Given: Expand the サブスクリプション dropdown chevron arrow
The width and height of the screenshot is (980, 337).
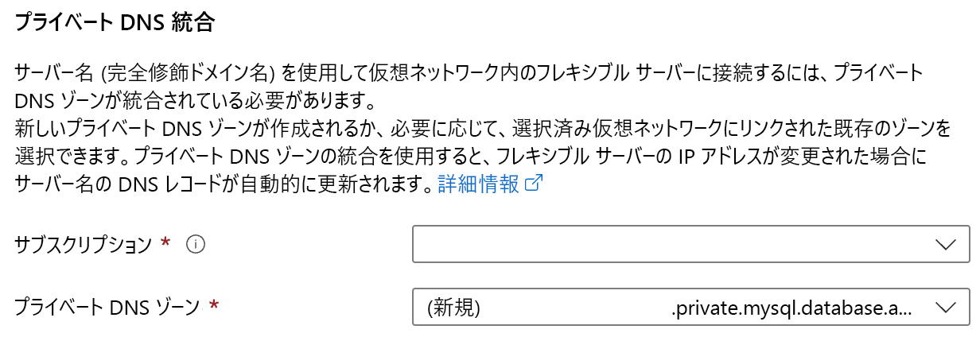Looking at the screenshot, I should 946,245.
